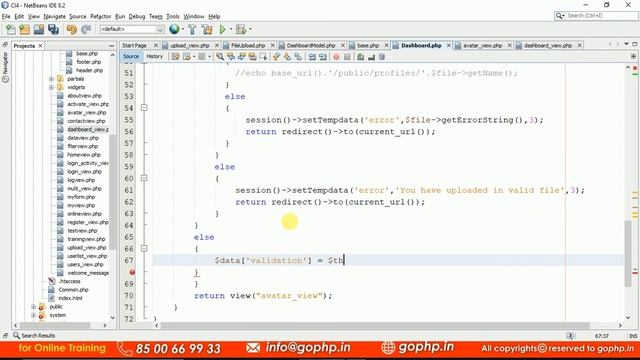Open the Source menu
This screenshot has height=360, width=640.
coord(78,16)
